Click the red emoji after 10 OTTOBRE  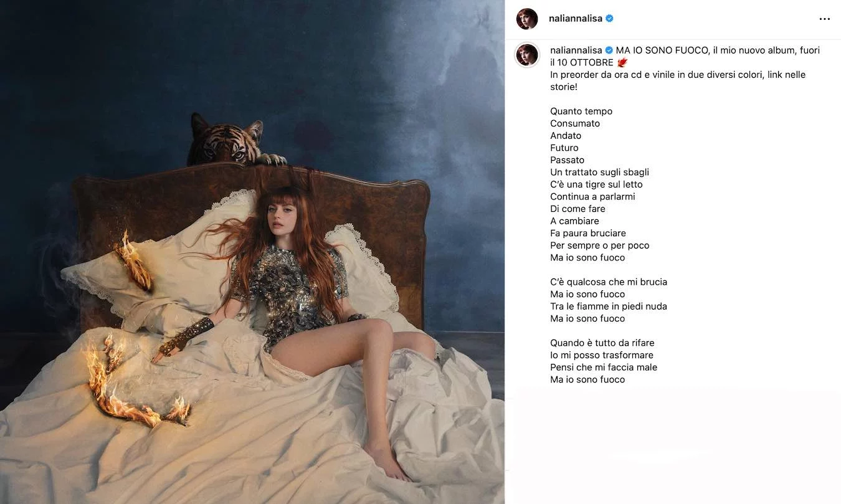pyautogui.click(x=622, y=62)
